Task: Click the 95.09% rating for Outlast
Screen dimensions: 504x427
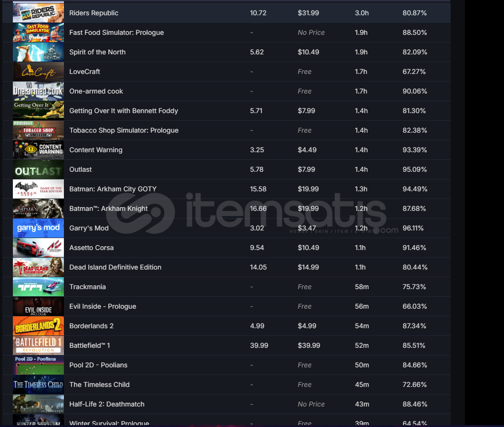Action: [415, 169]
